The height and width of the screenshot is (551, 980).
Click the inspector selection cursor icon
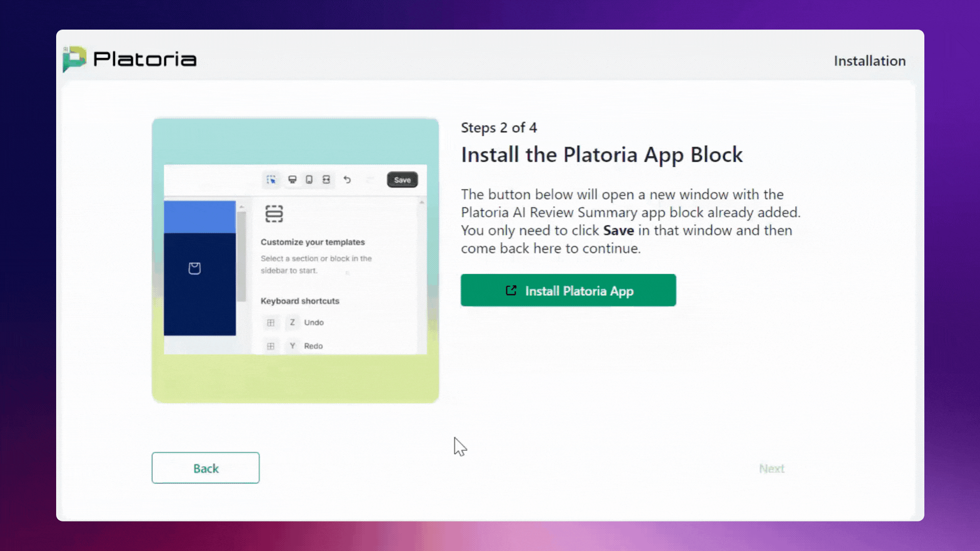[x=271, y=180]
